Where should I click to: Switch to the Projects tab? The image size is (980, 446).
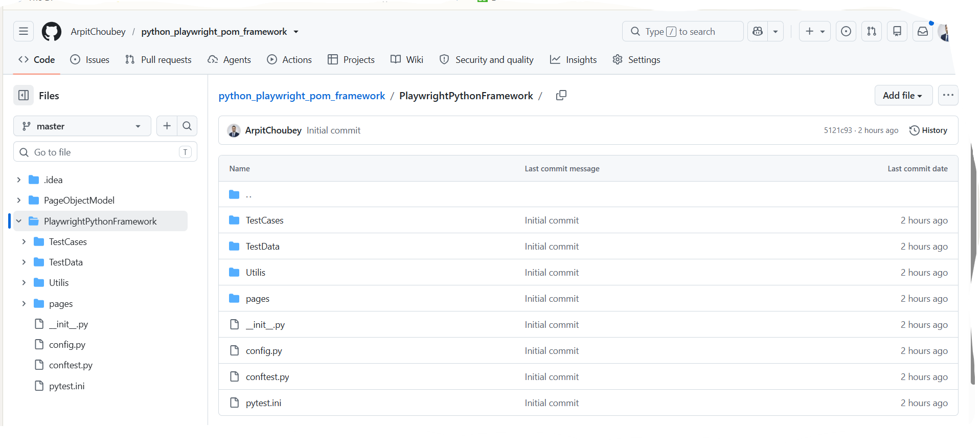click(x=351, y=60)
